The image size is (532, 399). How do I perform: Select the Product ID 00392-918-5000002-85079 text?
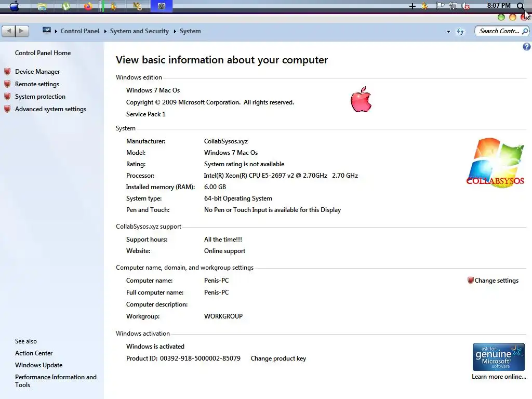183,358
